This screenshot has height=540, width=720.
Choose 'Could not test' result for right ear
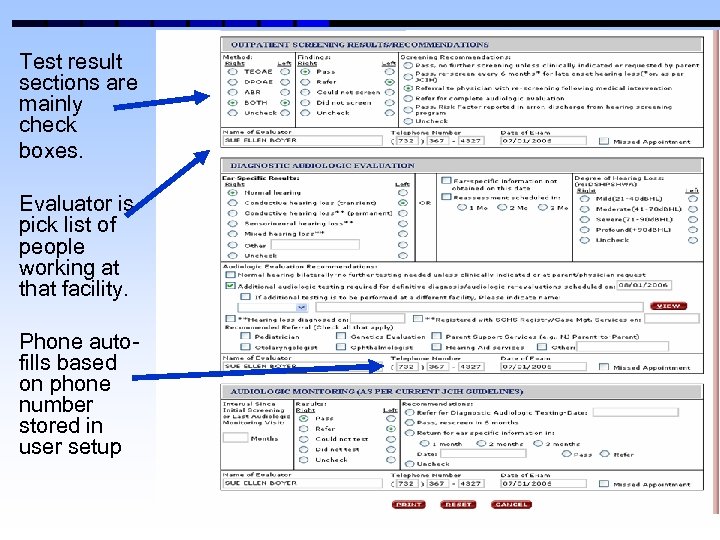[303, 439]
